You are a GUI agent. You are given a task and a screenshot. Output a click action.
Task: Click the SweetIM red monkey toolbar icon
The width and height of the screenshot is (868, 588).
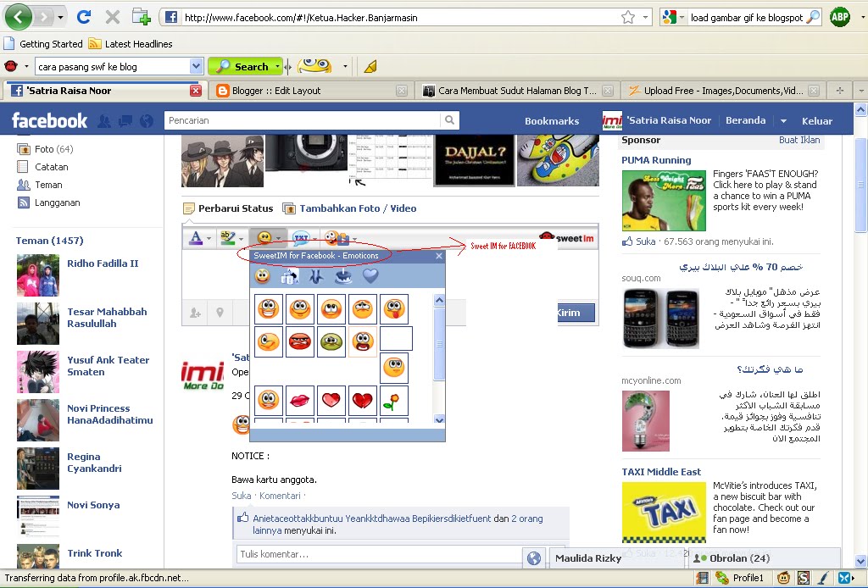tap(10, 66)
